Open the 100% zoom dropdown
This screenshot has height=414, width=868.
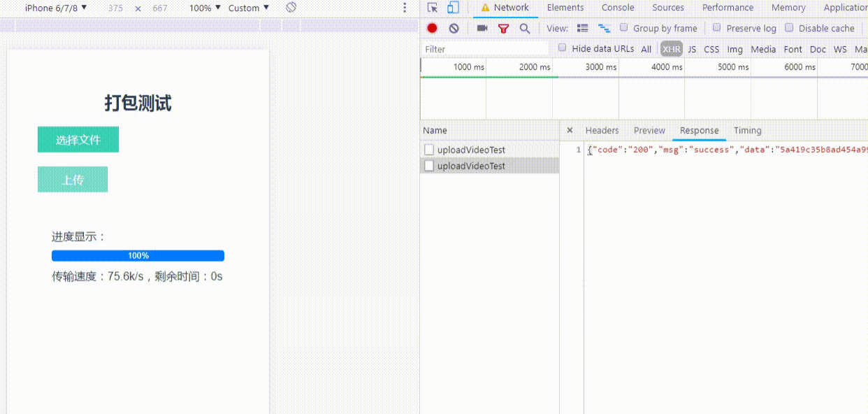(205, 8)
